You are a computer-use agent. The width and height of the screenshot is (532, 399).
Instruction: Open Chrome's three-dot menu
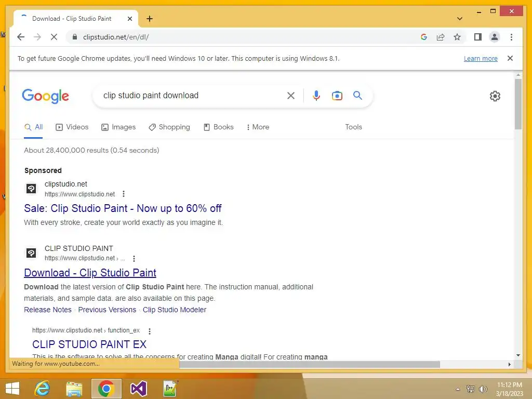click(x=511, y=37)
